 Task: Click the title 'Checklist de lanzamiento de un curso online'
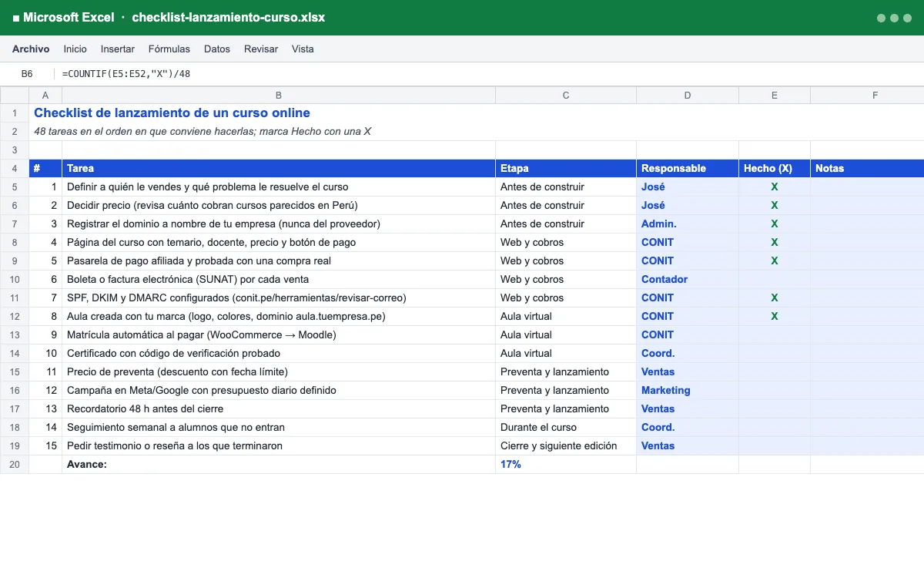(172, 113)
